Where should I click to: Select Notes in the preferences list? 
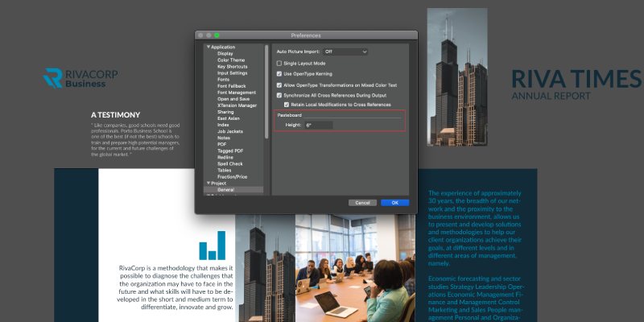[x=224, y=138]
